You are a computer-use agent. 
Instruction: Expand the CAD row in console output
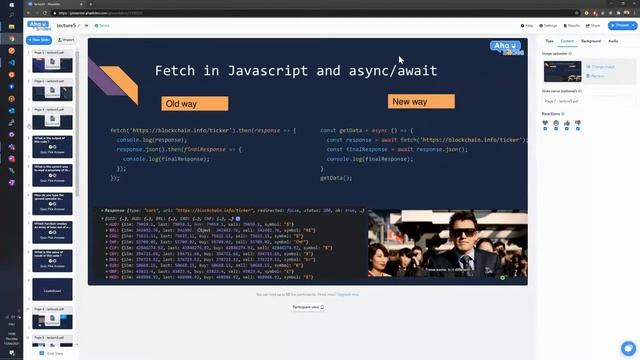click(107, 236)
